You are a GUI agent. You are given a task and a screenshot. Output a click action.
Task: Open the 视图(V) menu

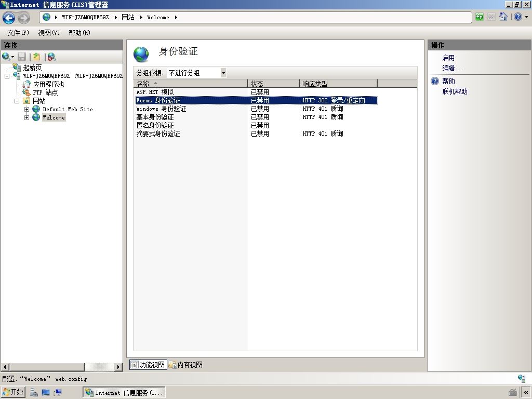coord(49,33)
